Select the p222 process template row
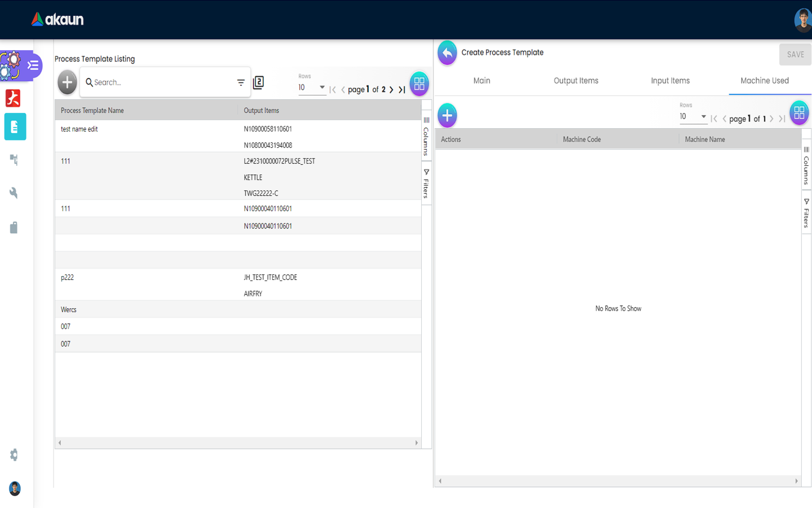This screenshot has width=812, height=508. [68, 278]
